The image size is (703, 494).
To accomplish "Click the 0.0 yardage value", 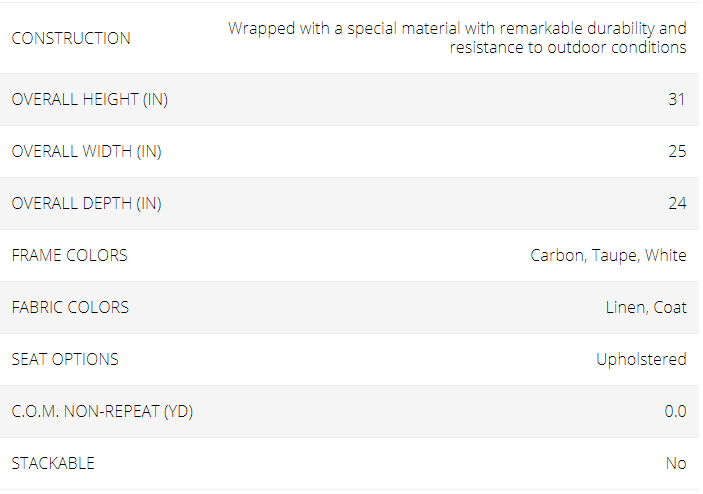I will (675, 412).
